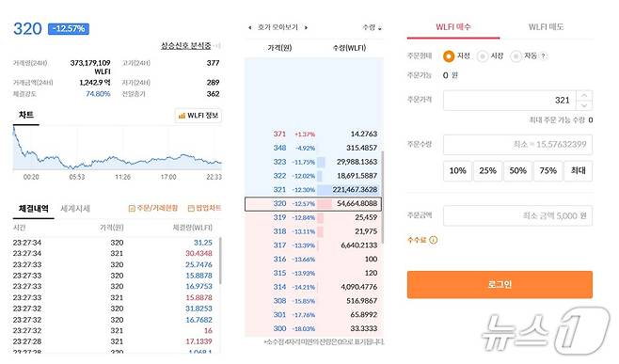
Task: Select the 지정 order type radio
Action: (449, 56)
